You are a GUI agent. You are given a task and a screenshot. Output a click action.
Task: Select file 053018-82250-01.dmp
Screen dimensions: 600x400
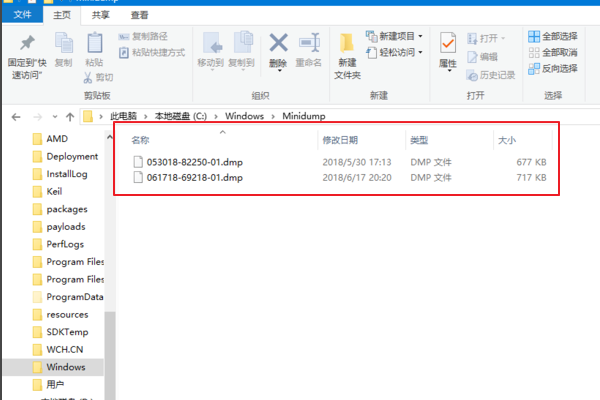point(194,162)
